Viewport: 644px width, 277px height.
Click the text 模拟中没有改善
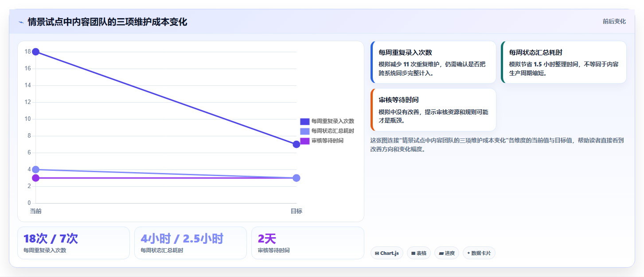click(x=399, y=112)
